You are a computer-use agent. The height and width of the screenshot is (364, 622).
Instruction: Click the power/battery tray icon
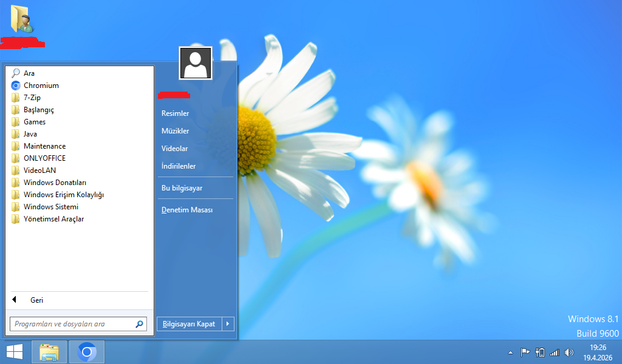point(540,352)
